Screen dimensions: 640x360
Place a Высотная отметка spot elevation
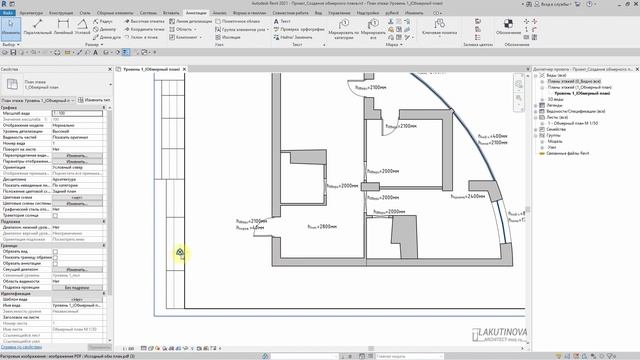point(144,21)
